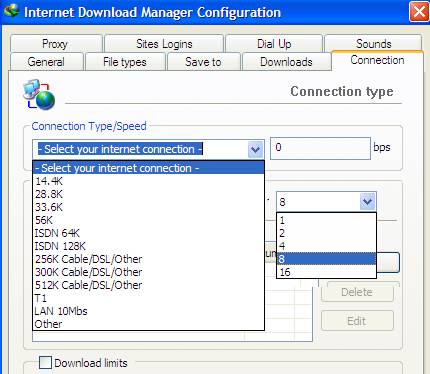Select 28.8K connection speed
The image size is (430, 374).
tap(148, 194)
